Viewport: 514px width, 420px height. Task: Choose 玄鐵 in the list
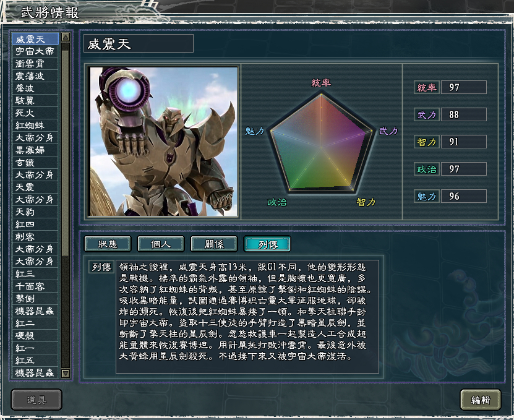pos(35,163)
